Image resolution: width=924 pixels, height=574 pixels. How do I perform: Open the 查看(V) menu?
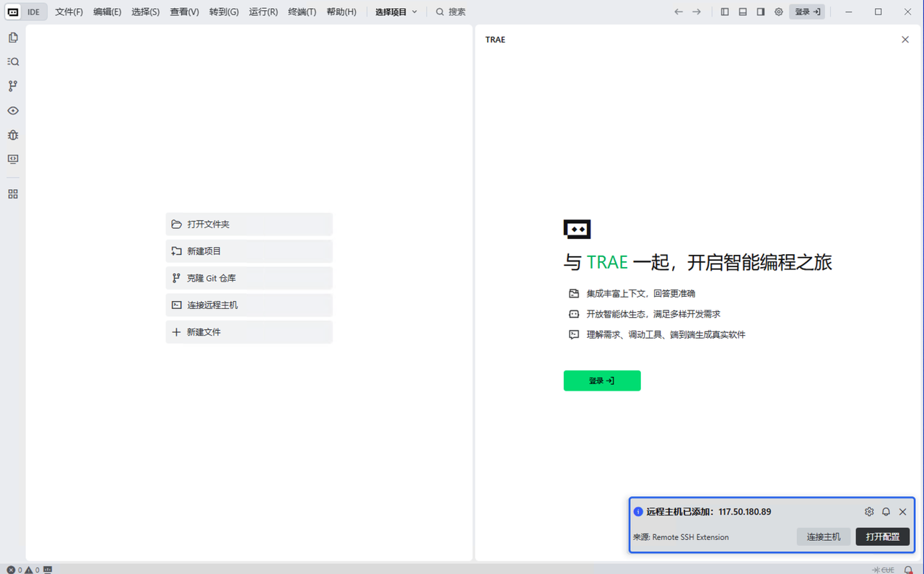tap(184, 12)
